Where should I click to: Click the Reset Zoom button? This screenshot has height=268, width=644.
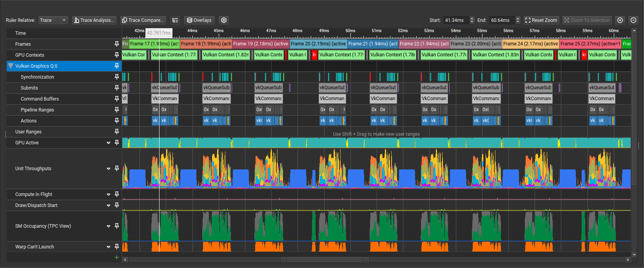click(541, 20)
